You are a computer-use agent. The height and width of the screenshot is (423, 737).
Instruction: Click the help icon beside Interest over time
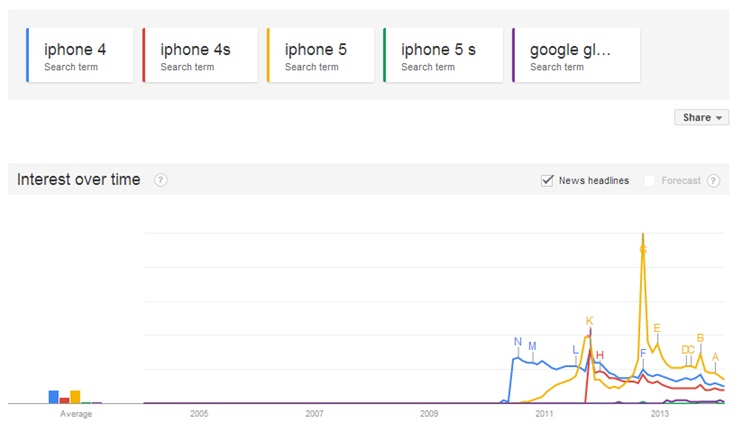(x=161, y=180)
